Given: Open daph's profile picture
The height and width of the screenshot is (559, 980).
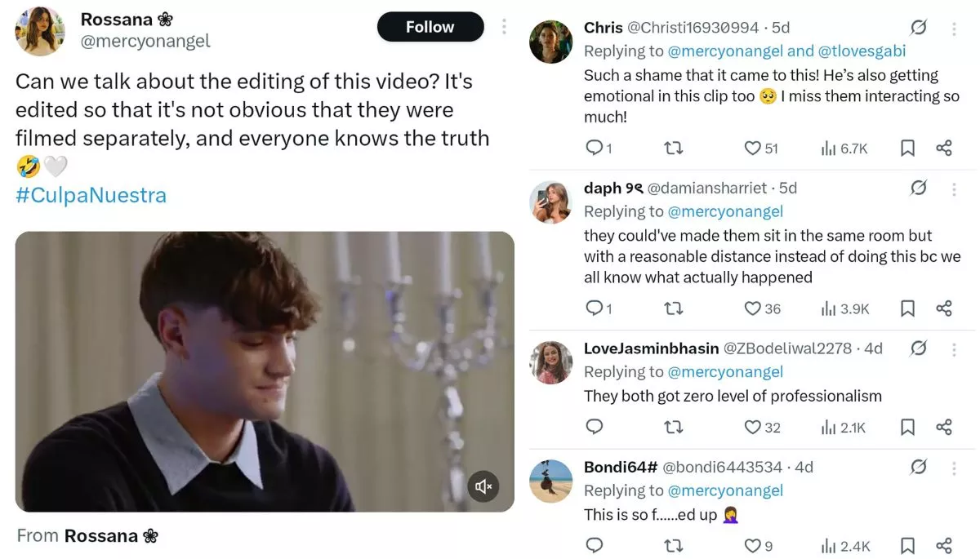Looking at the screenshot, I should (550, 202).
